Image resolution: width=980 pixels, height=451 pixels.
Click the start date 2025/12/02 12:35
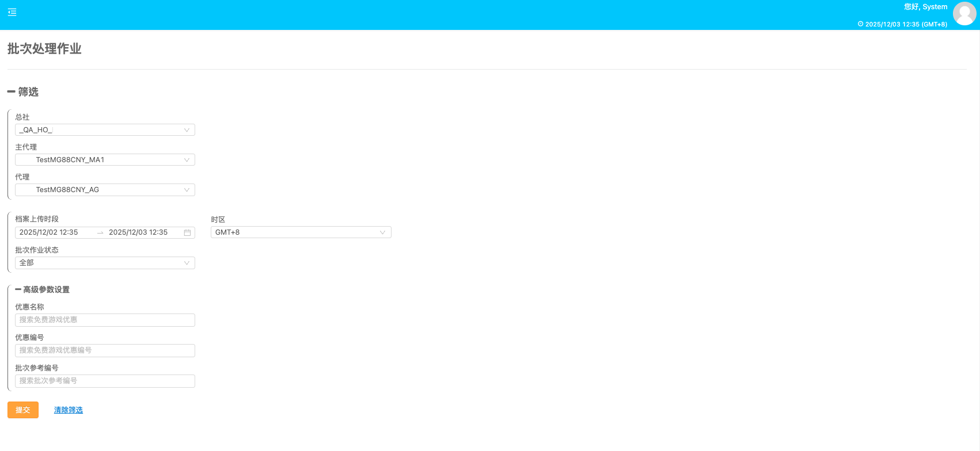pyautogui.click(x=49, y=232)
